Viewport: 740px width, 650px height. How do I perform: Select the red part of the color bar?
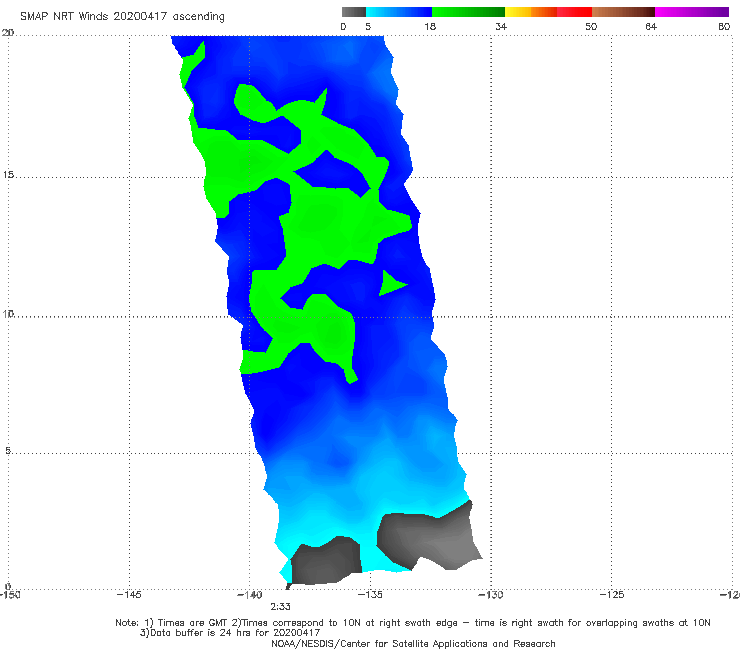click(574, 12)
